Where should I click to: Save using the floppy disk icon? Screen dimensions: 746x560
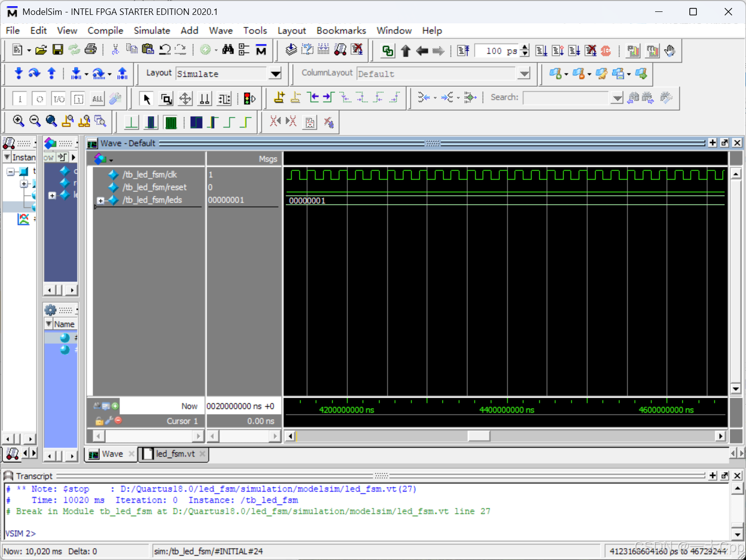[58, 50]
